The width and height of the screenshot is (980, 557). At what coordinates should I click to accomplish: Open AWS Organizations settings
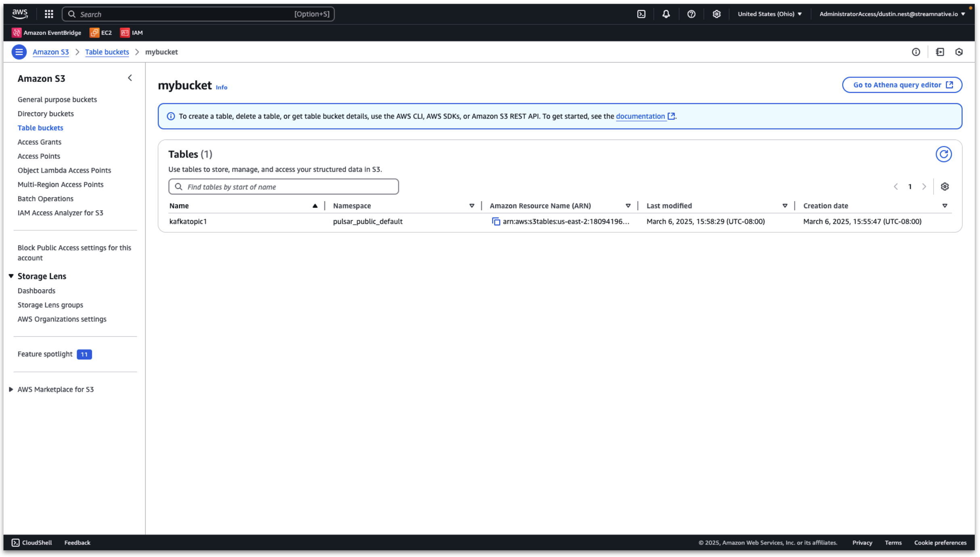point(62,319)
